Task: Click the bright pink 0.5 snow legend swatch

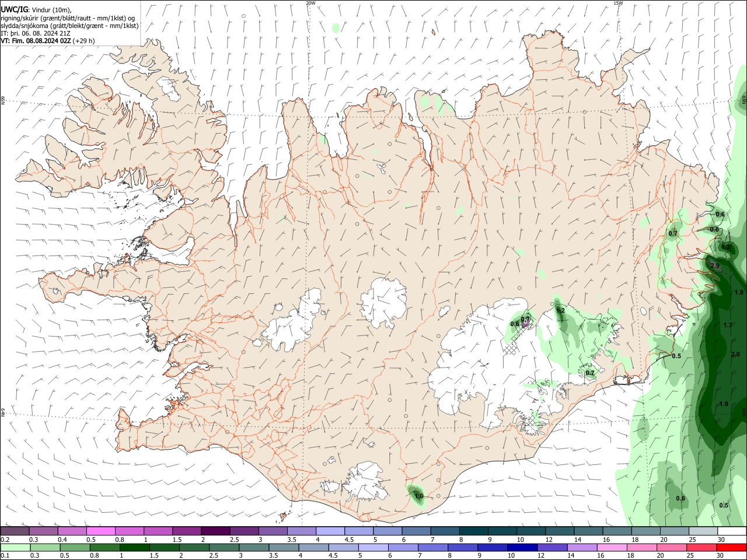Action: 100,531
